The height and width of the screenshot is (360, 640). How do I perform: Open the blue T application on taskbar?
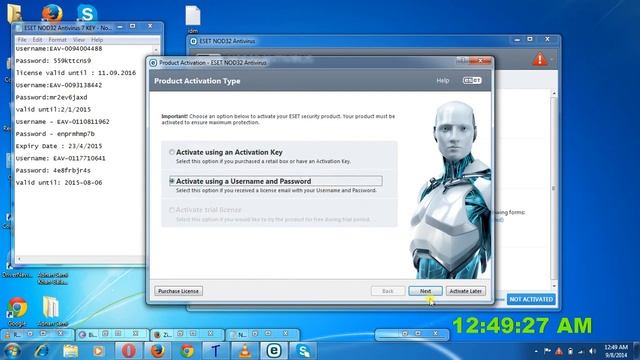tap(216, 351)
